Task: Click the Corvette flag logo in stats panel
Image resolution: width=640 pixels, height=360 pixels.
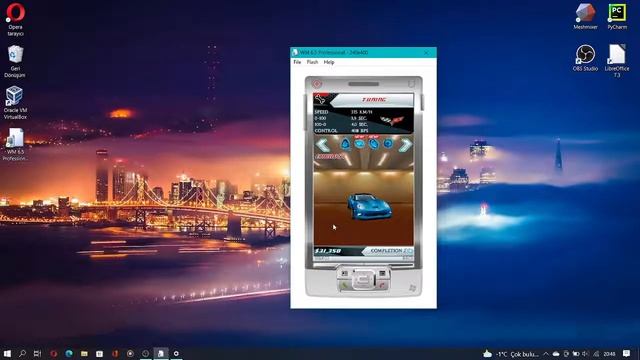Action: click(x=392, y=120)
